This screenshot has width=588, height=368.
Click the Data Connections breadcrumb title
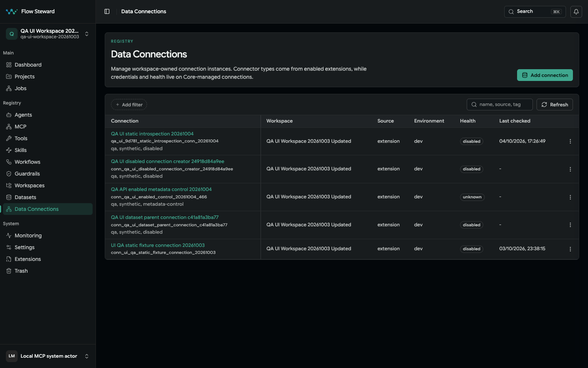coord(144,11)
